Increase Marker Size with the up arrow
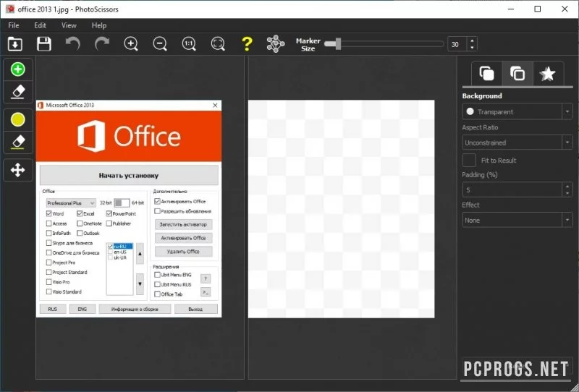Screen dimensions: 579x392 [472, 41]
